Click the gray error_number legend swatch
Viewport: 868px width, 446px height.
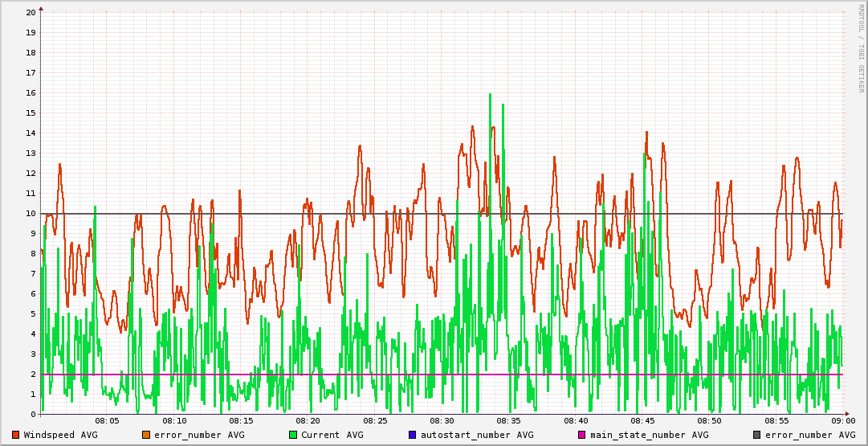point(757,435)
